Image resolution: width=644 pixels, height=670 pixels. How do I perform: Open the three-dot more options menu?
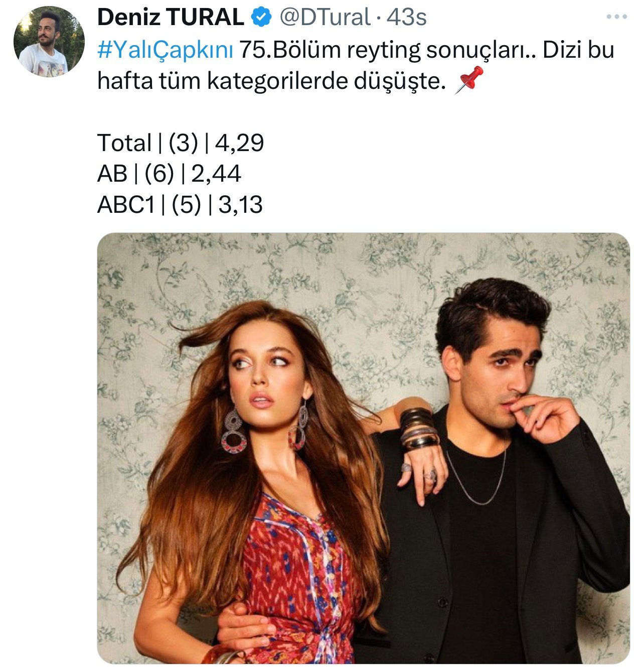tap(616, 17)
